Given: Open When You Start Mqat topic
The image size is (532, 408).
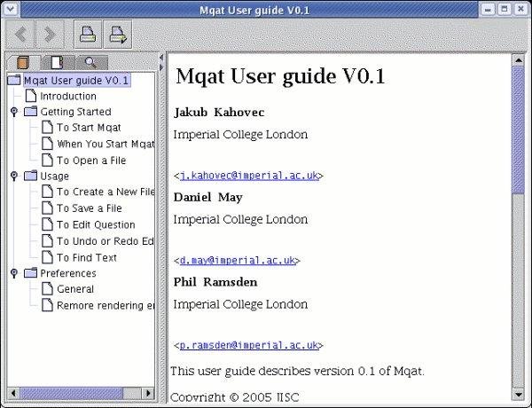Looking at the screenshot, I should click(x=106, y=144).
